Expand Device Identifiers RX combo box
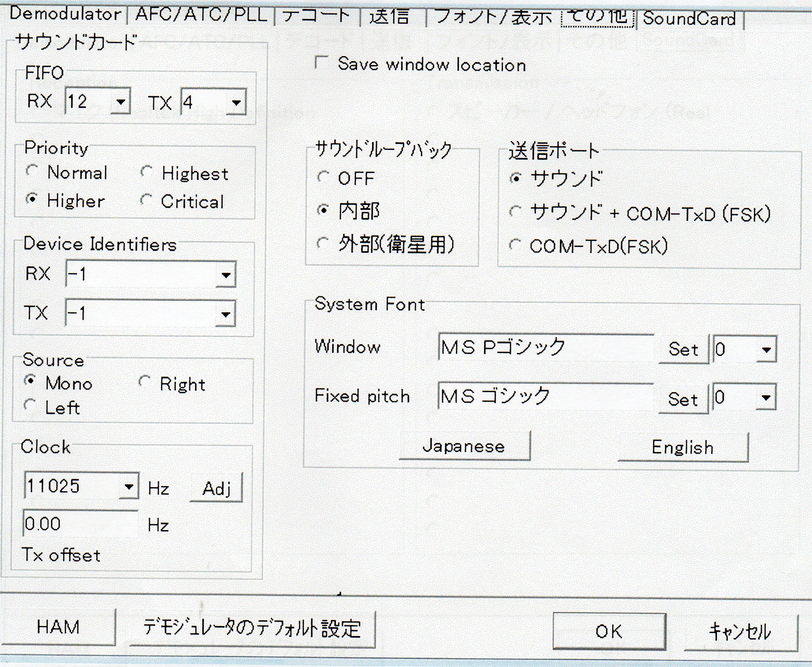Screen dimensions: 812x667 pyautogui.click(x=226, y=275)
